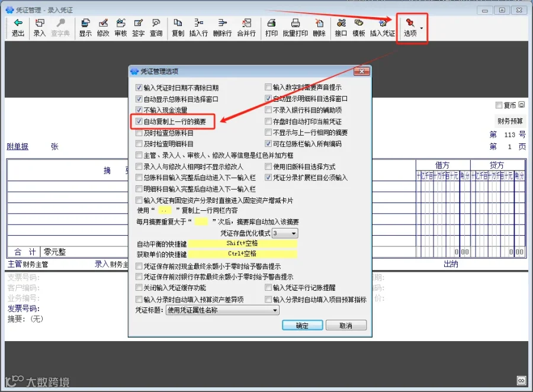Image resolution: width=533 pixels, height=392 pixels.
Task: Click the 审核 audit toolbar icon
Action: (121, 28)
